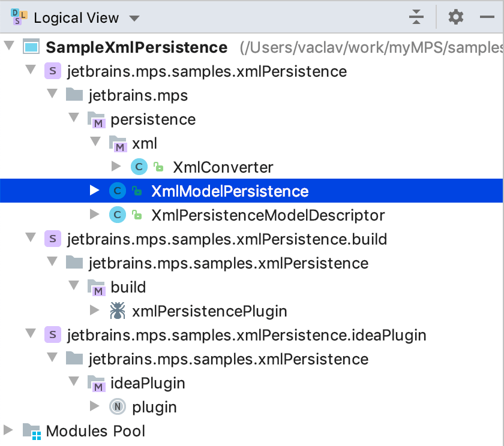Click the Modules Pool folder icon
504x446 pixels.
tap(31, 431)
